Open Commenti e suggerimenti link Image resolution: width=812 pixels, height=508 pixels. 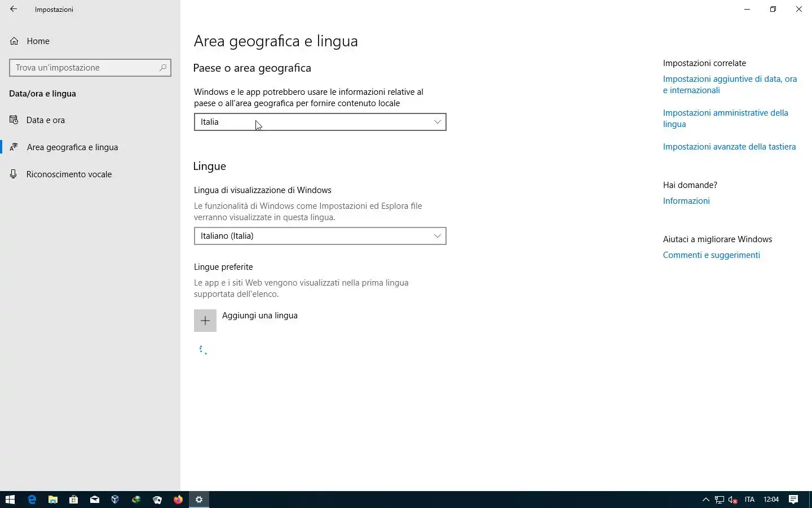(711, 255)
